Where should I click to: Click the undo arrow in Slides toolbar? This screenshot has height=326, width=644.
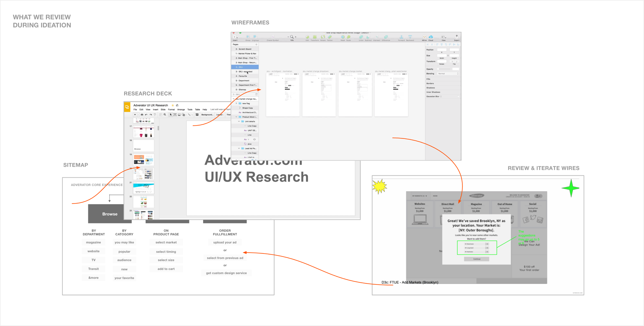click(x=146, y=115)
